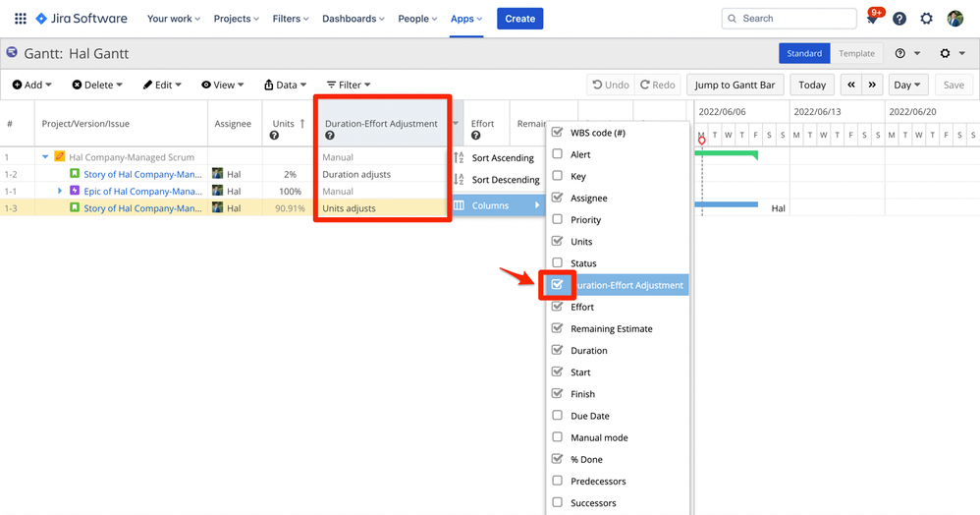Click the search magnifier icon
980x515 pixels.
point(732,19)
